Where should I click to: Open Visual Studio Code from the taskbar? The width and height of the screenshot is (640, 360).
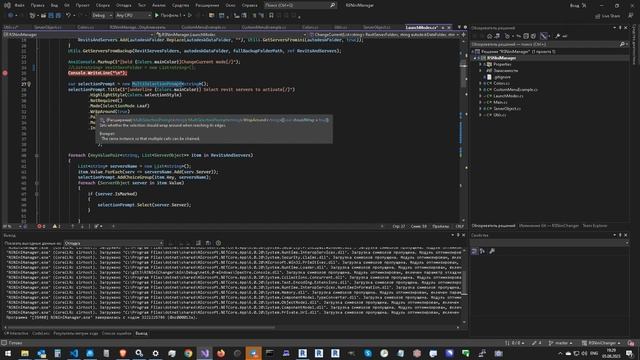click(x=74, y=353)
